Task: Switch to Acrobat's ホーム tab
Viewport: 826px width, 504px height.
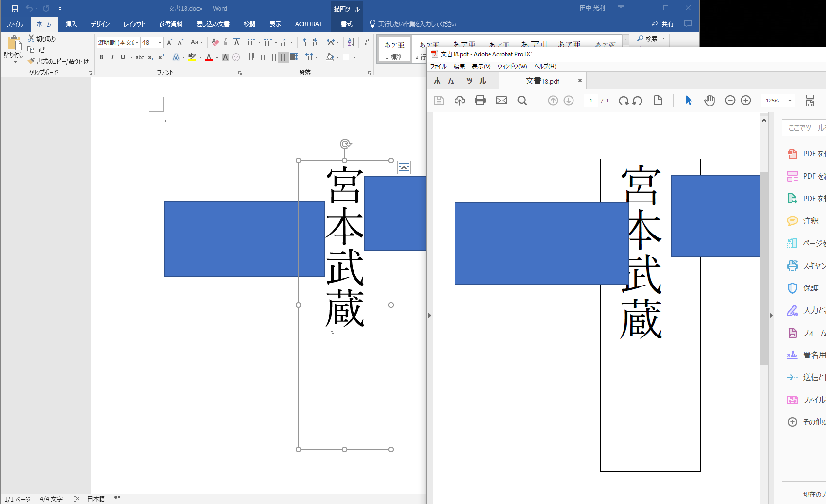Action: coord(444,81)
